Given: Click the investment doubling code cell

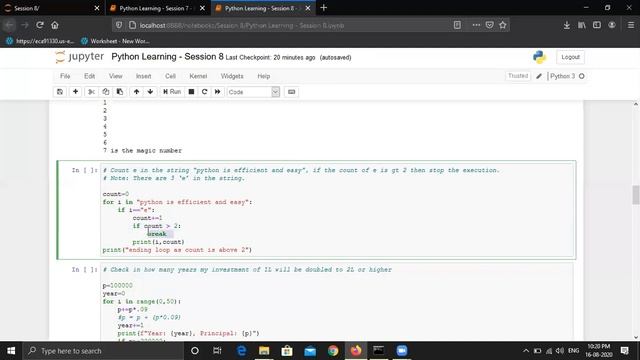Looking at the screenshot, I should pos(337,302).
